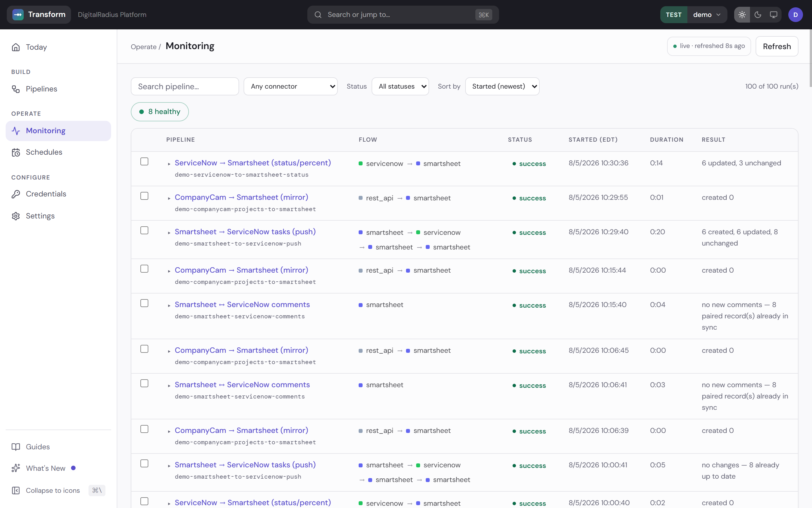Click the search magnifier icon
This screenshot has height=508, width=812.
point(318,14)
